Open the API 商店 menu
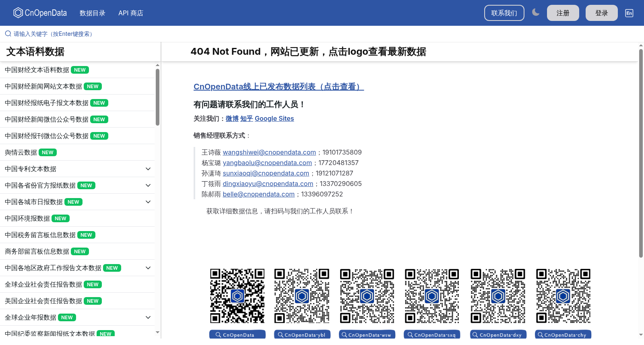644x345 pixels. pos(131,13)
